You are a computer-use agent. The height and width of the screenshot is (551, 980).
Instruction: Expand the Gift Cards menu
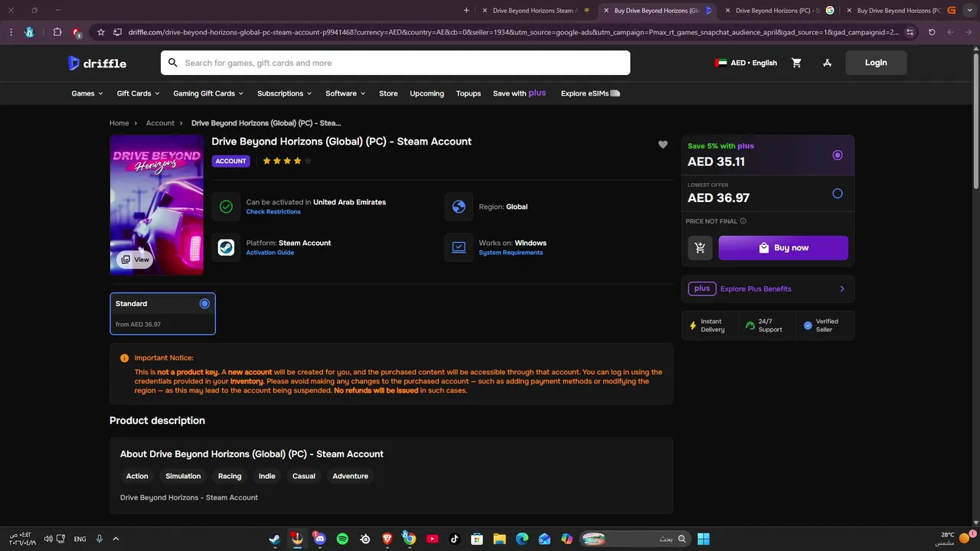(x=139, y=93)
